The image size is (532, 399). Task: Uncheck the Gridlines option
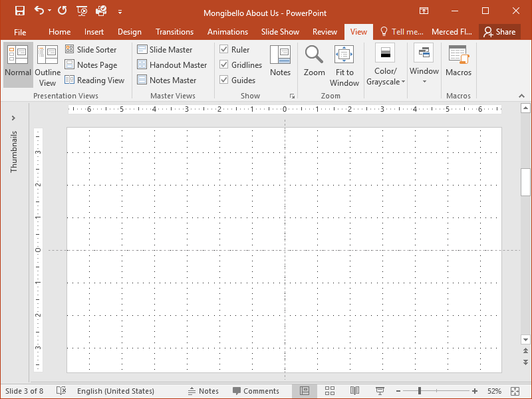pos(224,65)
